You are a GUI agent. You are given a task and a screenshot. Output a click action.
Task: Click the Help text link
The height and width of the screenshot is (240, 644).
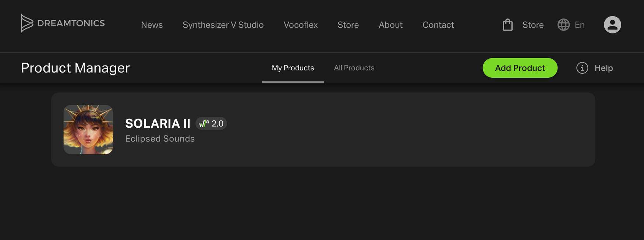(x=604, y=68)
